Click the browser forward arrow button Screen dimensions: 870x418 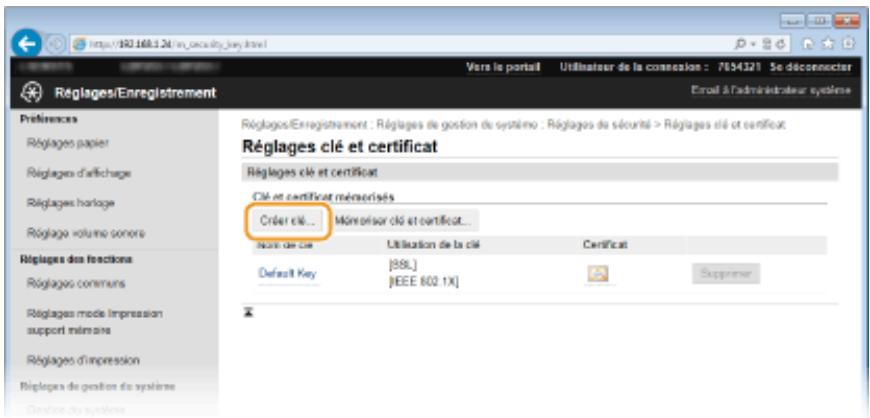57,44
